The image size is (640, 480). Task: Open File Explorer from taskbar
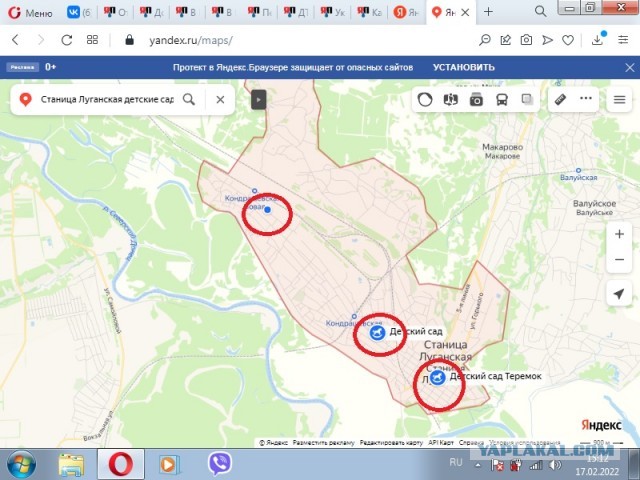[x=71, y=465]
